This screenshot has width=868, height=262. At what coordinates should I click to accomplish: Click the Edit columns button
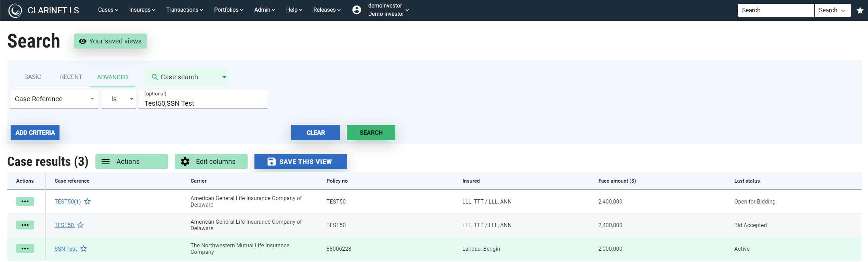(x=211, y=161)
